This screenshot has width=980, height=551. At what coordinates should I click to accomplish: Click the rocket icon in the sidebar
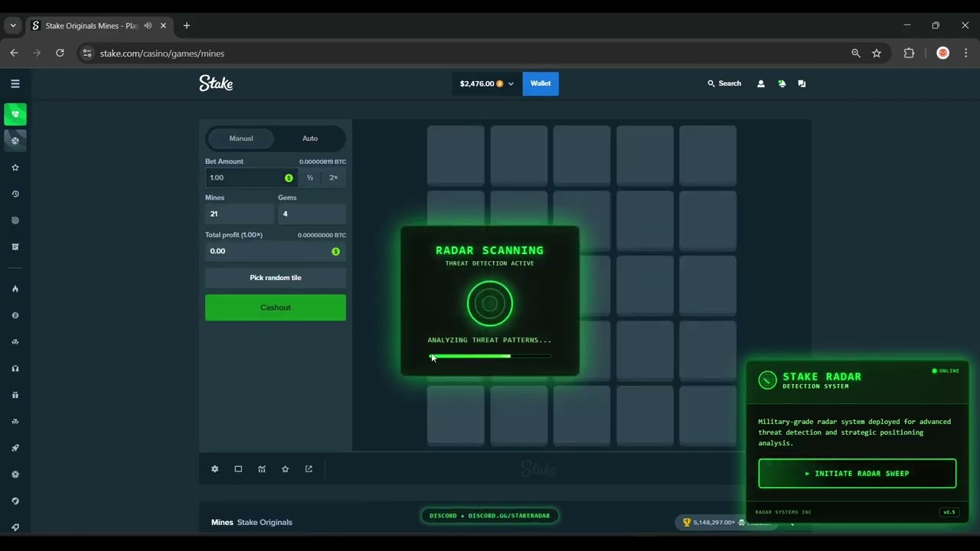(x=15, y=448)
